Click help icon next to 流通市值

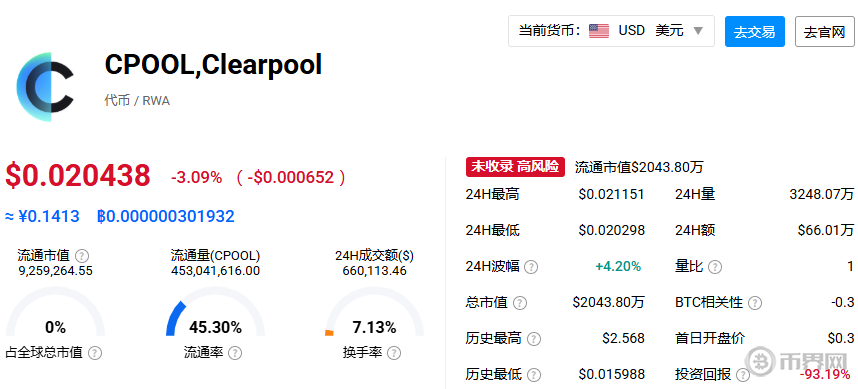82,256
